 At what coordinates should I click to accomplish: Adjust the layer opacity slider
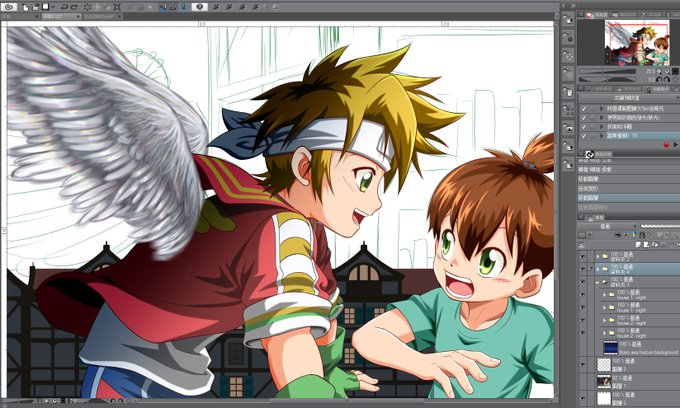click(x=660, y=226)
